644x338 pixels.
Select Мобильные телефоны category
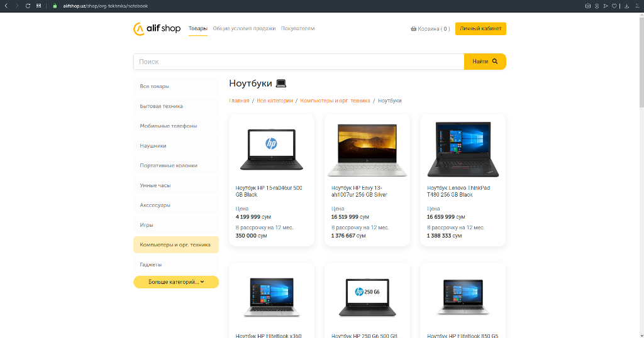click(x=169, y=126)
